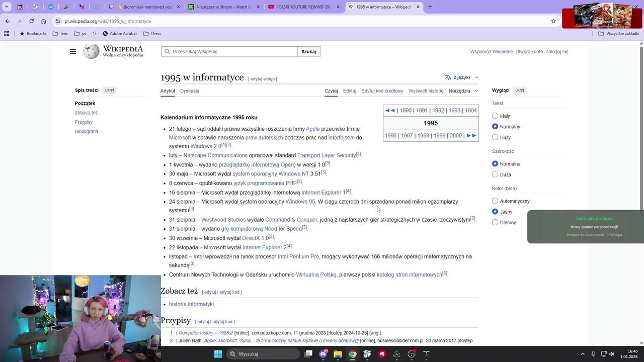Reload the page with the refresh icon
Screen dimensions: 644x362
[31, 21]
